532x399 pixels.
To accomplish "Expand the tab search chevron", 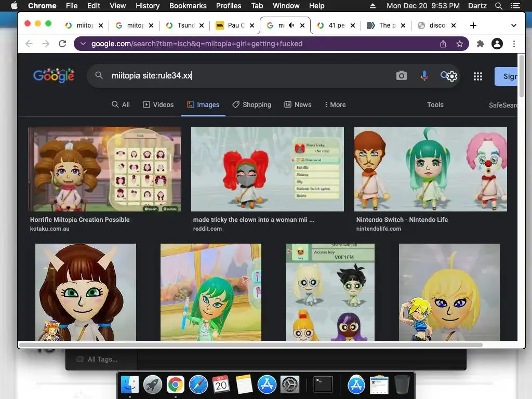I will (514, 25).
